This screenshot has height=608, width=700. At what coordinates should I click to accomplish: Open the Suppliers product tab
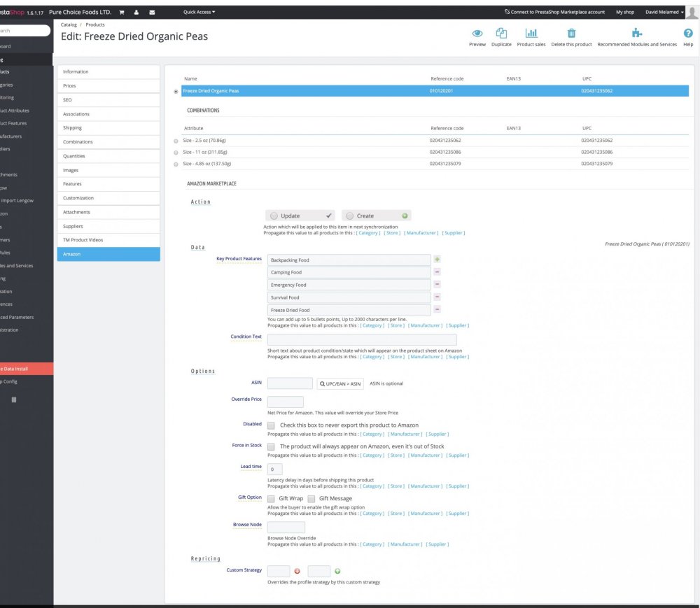[108, 226]
